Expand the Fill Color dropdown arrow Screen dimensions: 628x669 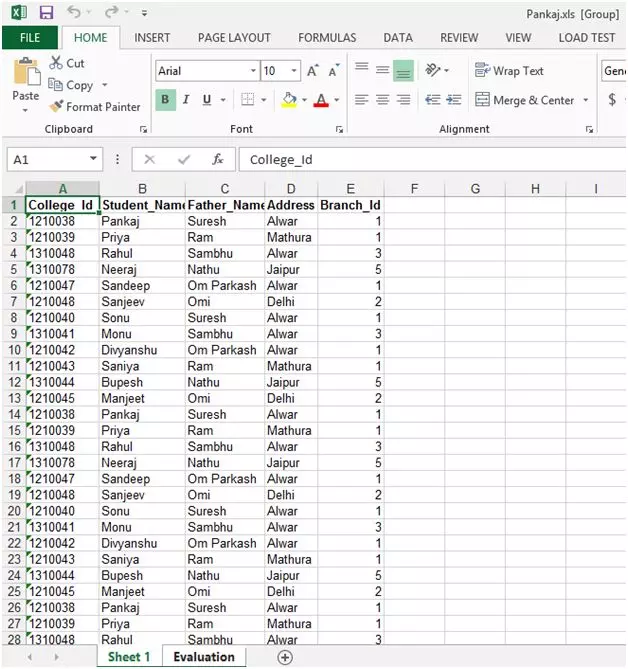tap(304, 100)
